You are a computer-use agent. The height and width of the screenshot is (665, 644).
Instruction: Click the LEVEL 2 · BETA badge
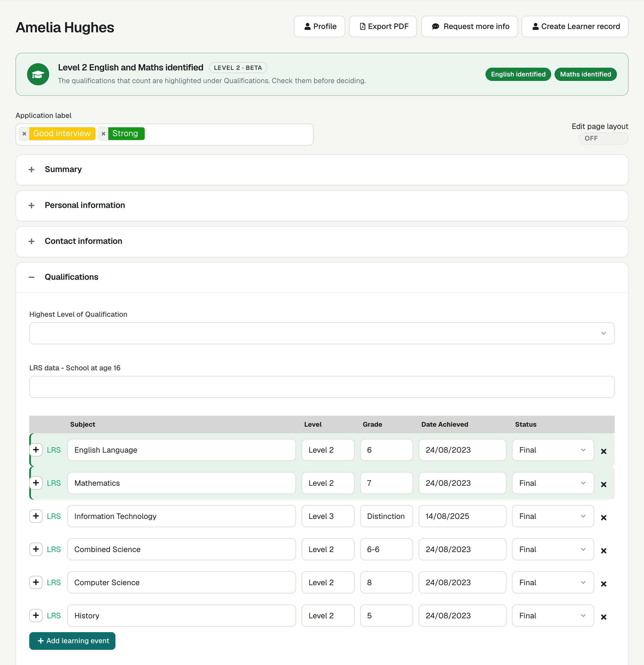click(x=238, y=68)
